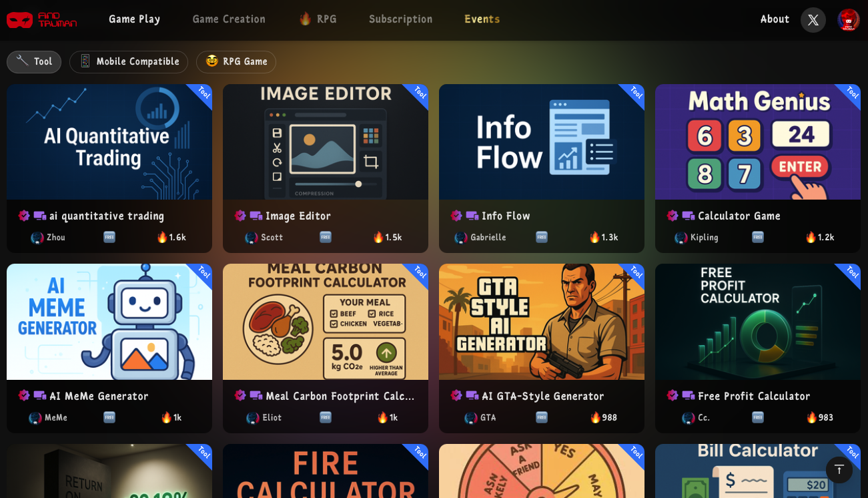Open the Game Creation menu

pos(229,19)
